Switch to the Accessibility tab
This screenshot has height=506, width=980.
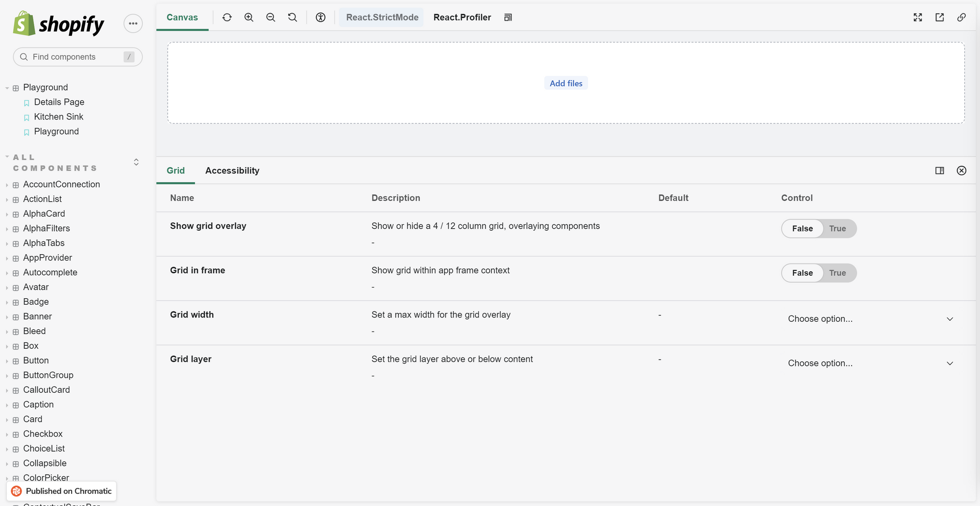point(232,170)
